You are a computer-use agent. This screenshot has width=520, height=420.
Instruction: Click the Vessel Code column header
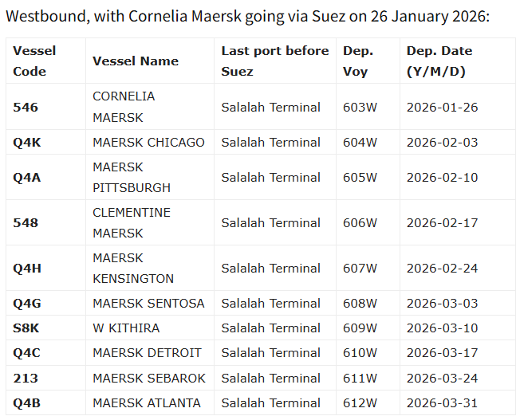(x=35, y=61)
